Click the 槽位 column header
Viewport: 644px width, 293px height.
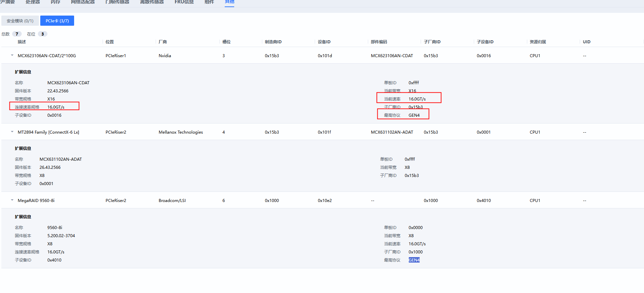pos(226,42)
